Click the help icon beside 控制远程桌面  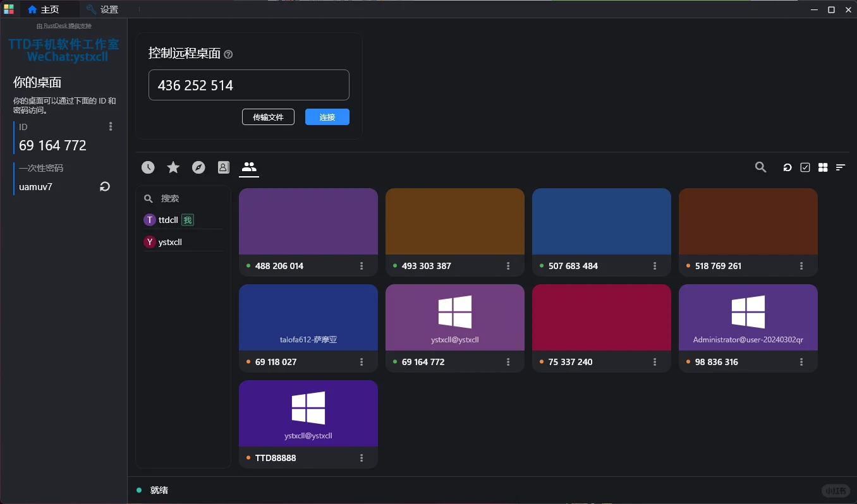click(x=228, y=54)
